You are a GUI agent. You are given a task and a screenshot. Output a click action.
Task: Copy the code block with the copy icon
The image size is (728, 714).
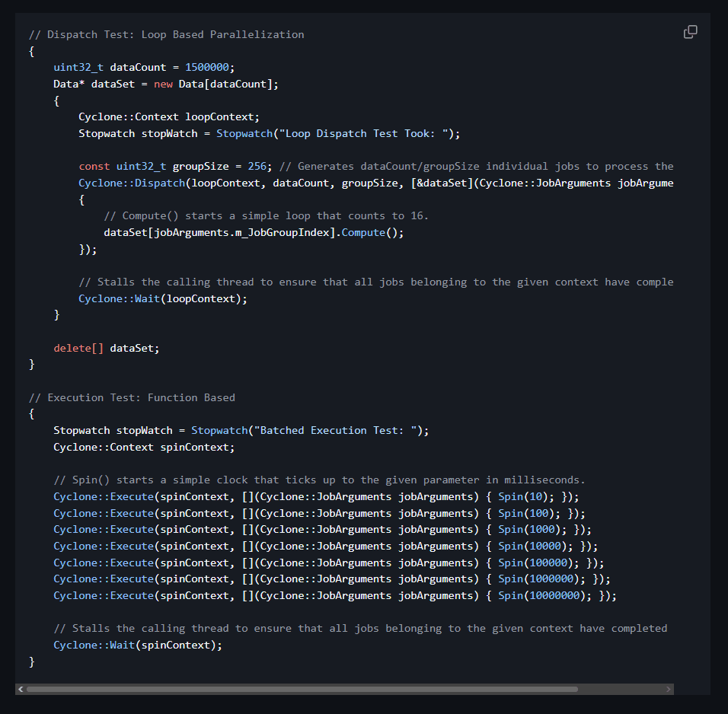click(690, 32)
